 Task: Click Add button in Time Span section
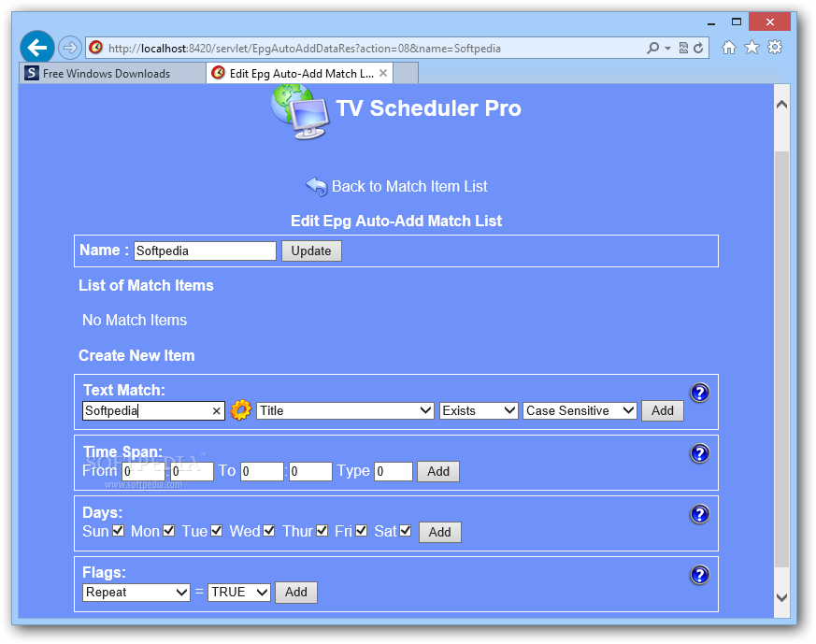438,471
